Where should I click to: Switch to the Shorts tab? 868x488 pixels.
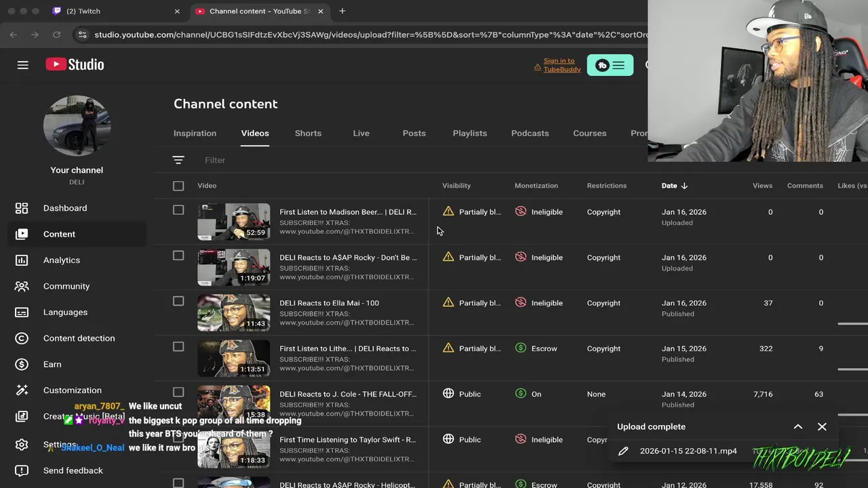pyautogui.click(x=308, y=133)
